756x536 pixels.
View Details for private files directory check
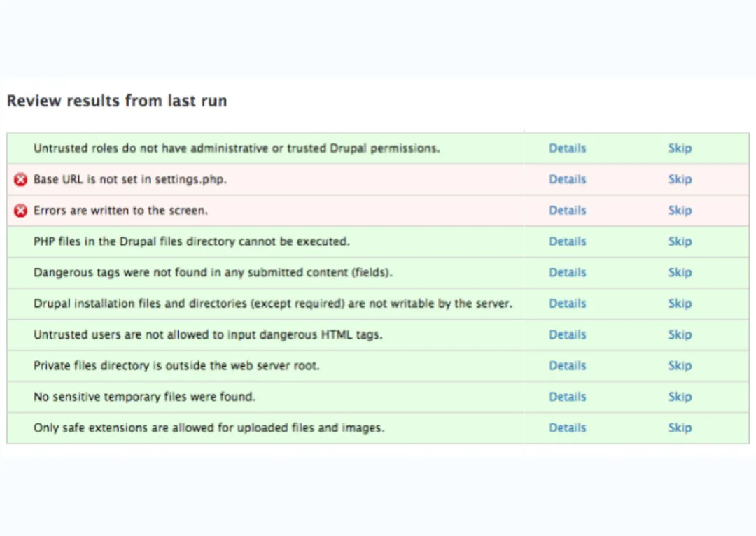[567, 365]
